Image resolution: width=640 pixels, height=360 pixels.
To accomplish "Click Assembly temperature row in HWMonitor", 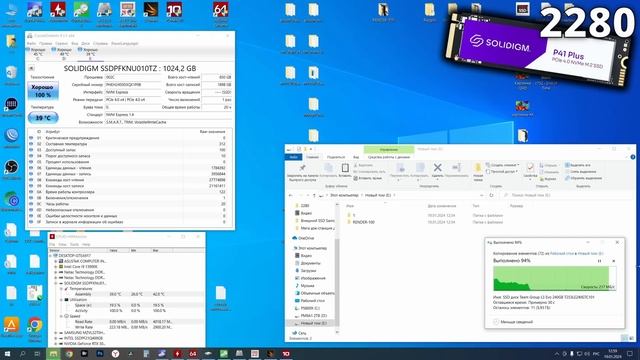I will click(x=127, y=294).
